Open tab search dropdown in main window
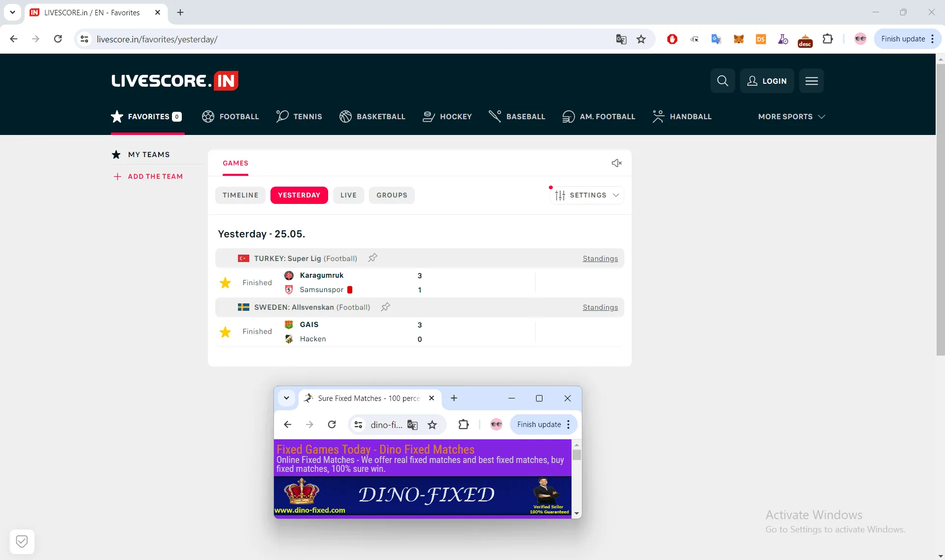This screenshot has width=945, height=560. [x=12, y=12]
